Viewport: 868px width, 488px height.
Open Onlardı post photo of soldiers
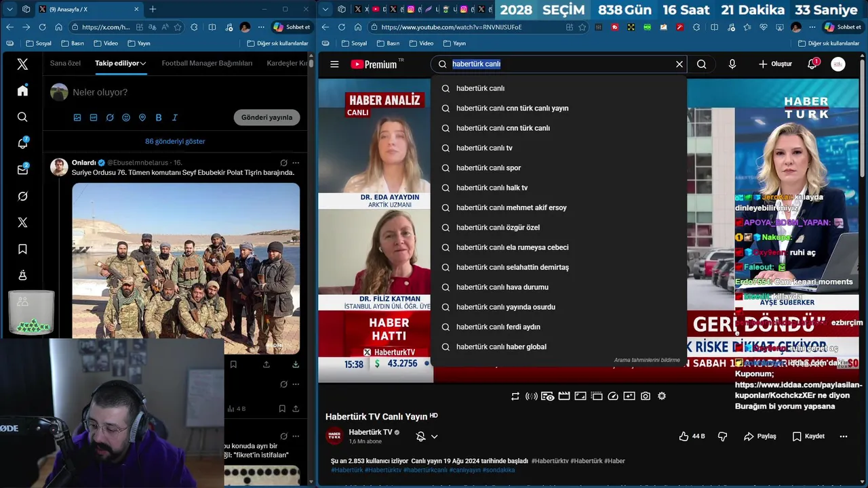tap(186, 268)
